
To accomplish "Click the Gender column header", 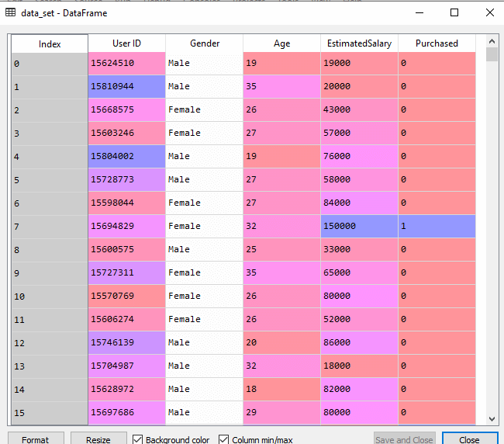I will tap(205, 43).
